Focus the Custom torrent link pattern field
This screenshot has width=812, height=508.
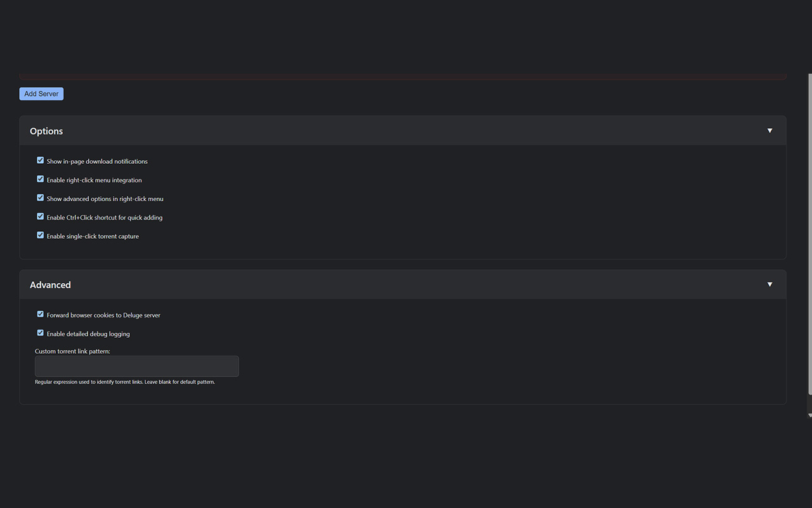tap(136, 366)
